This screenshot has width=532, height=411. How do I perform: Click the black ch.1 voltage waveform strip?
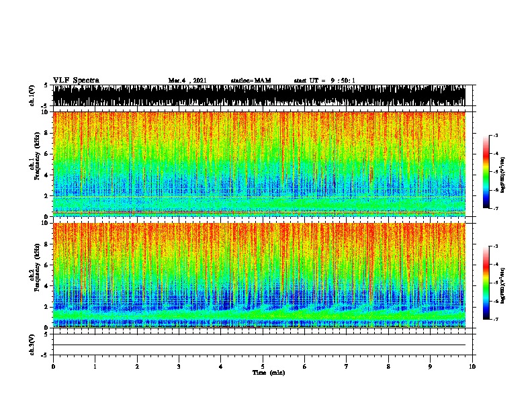click(259, 95)
